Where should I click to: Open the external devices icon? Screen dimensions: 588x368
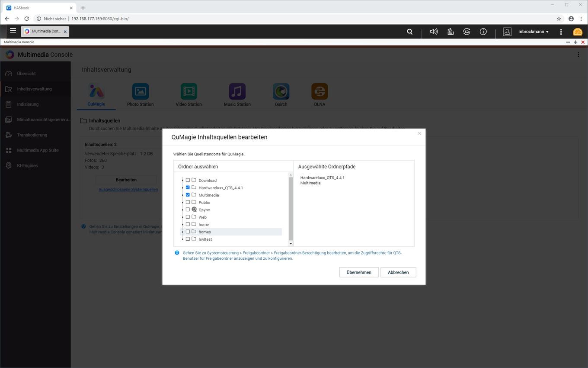(x=467, y=32)
